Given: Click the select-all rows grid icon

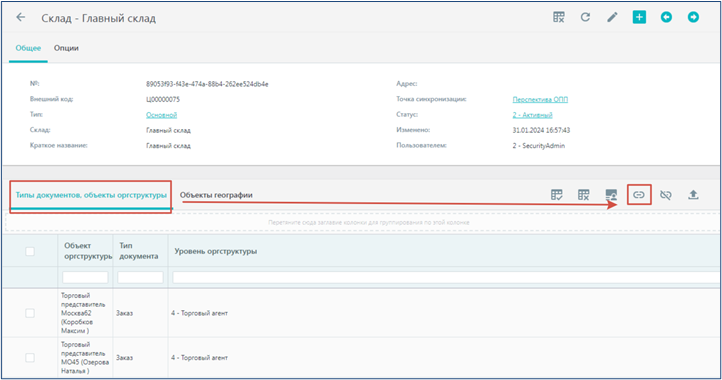Looking at the screenshot, I should click(x=557, y=195).
